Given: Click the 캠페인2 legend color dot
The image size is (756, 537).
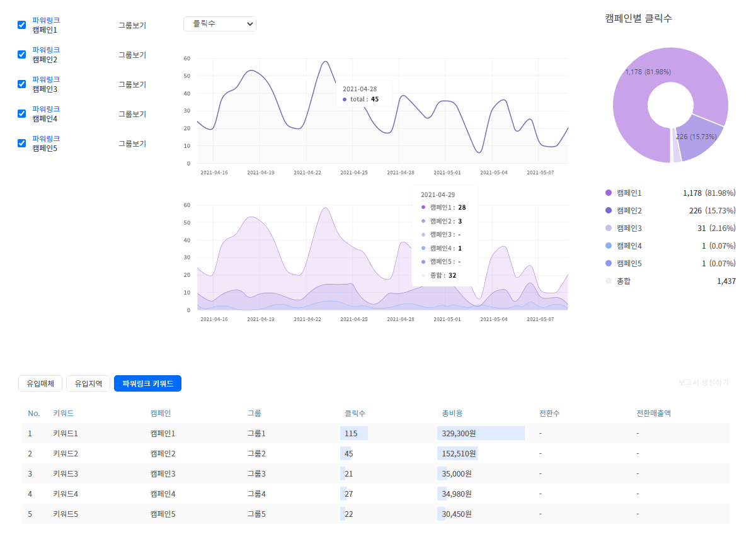Looking at the screenshot, I should [x=608, y=210].
